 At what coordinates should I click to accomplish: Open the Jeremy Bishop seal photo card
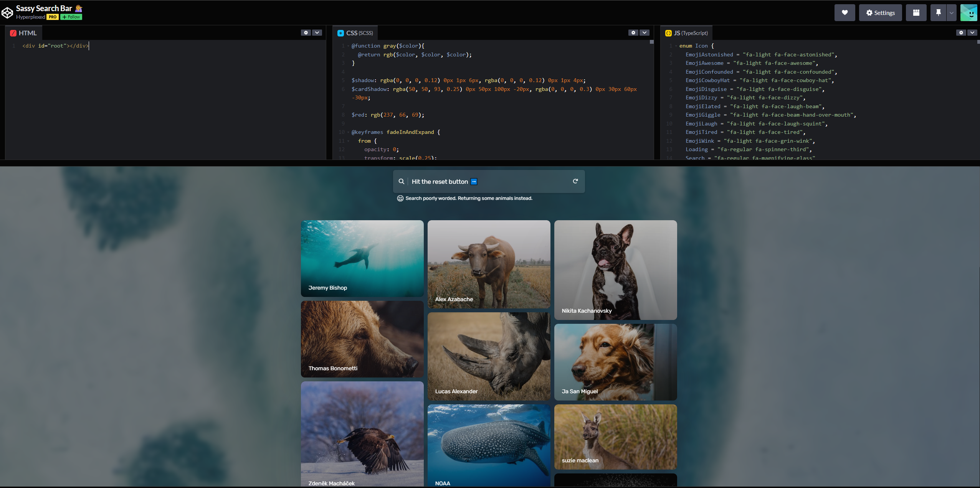tap(362, 258)
